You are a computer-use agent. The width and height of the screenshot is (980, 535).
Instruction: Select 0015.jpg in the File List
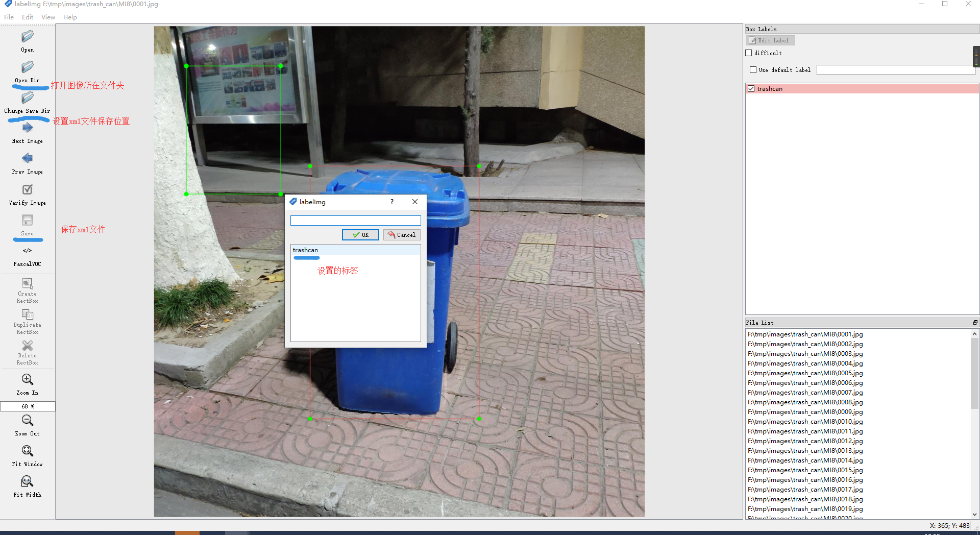pyautogui.click(x=805, y=470)
